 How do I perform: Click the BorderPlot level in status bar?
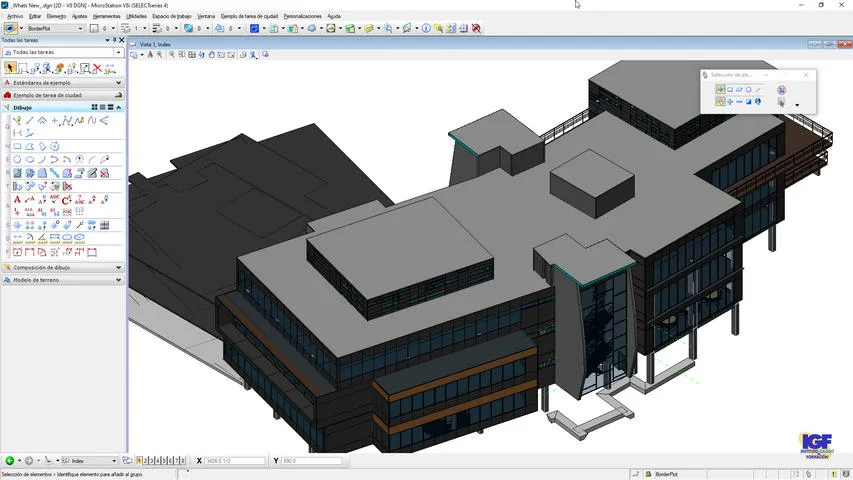666,475
